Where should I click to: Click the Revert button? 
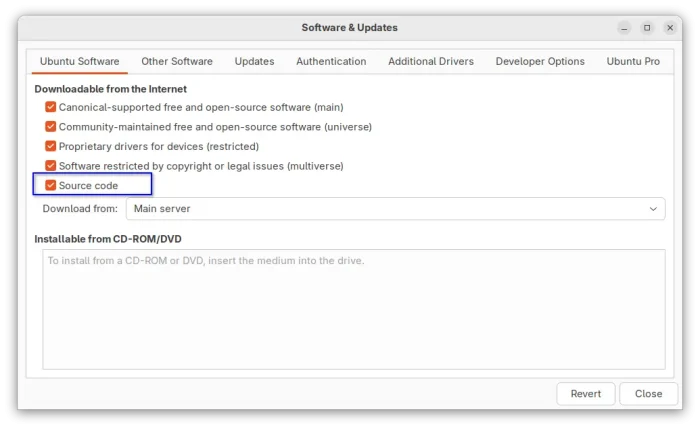pyautogui.click(x=586, y=394)
